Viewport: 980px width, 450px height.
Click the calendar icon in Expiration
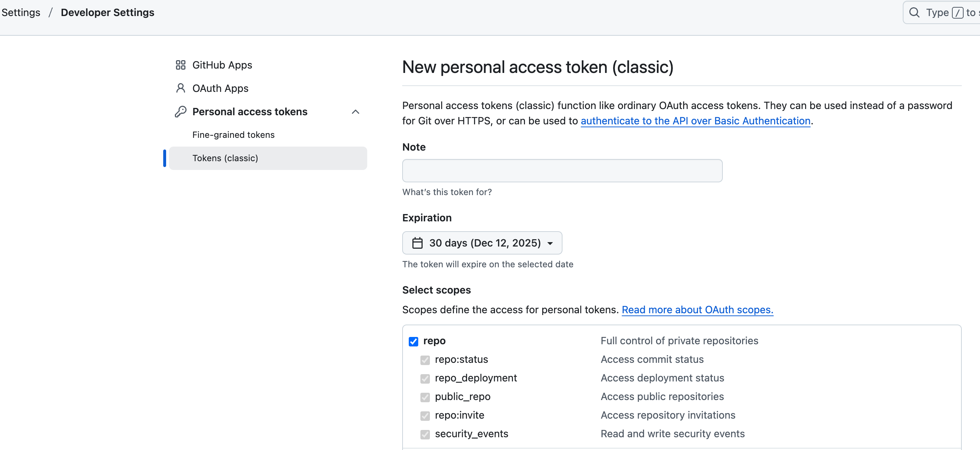(x=418, y=243)
